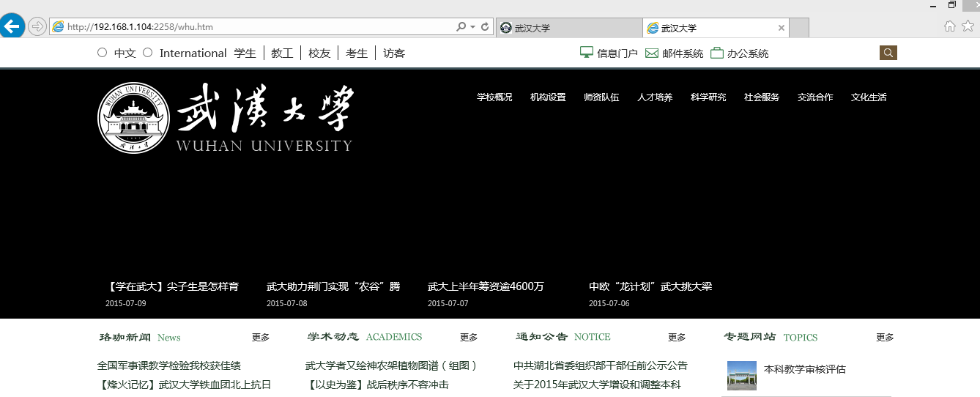This screenshot has width=980, height=397.
Task: Click 更多 next to 珞珈新闻 News
Action: pos(261,338)
